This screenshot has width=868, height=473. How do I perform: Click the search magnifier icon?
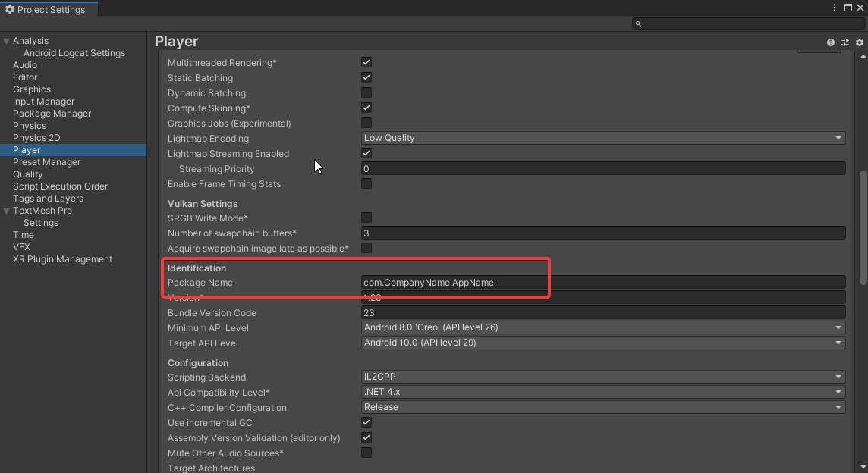coord(638,24)
